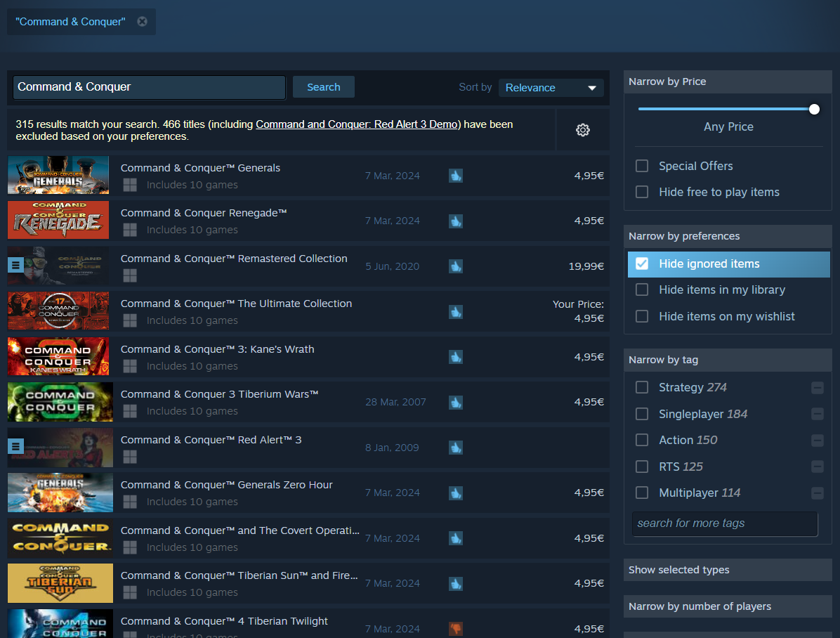This screenshot has width=840, height=638.
Task: Expand Narrow by number of players section
Action: tap(728, 606)
